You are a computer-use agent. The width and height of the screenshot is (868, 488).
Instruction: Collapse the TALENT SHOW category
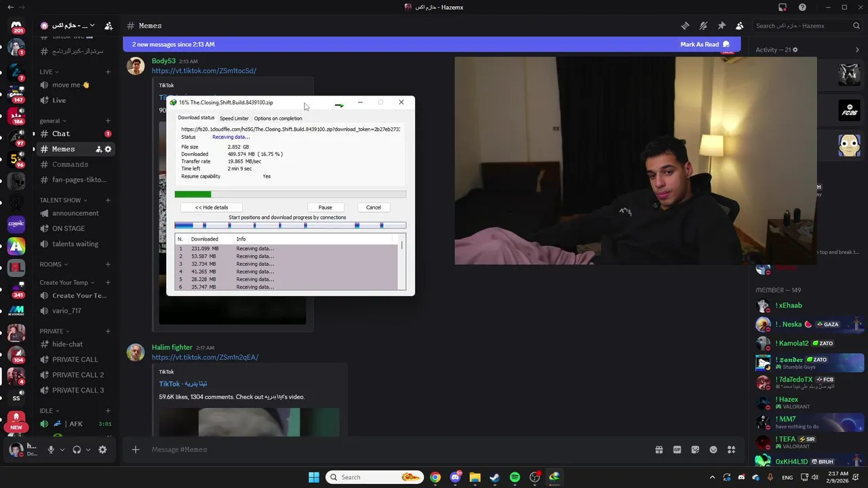pos(64,200)
